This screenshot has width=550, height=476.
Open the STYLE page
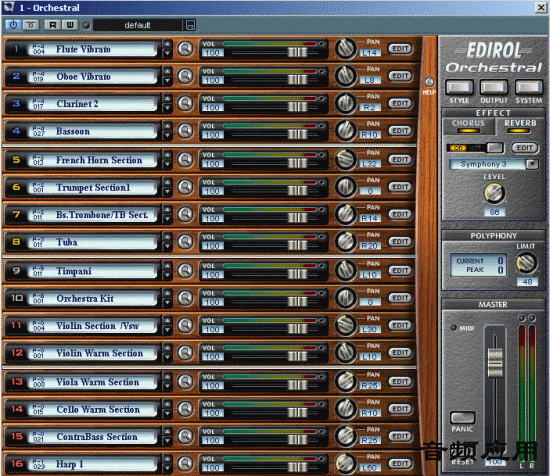[x=459, y=87]
